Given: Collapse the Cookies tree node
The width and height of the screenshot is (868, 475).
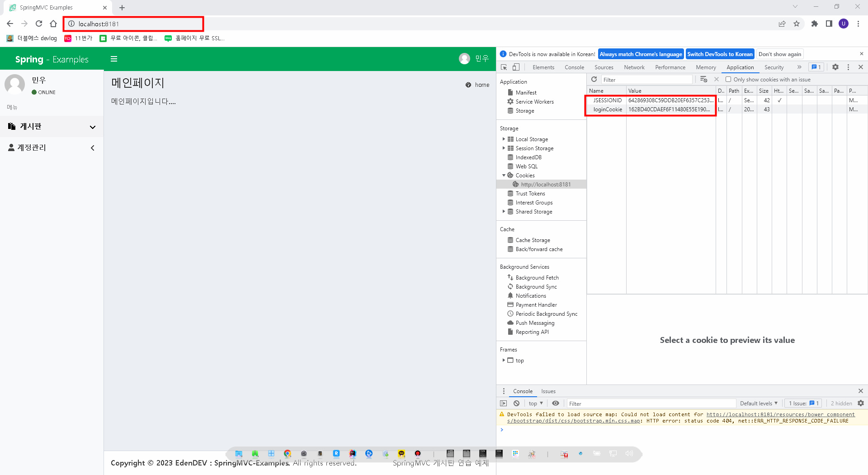Looking at the screenshot, I should [504, 175].
